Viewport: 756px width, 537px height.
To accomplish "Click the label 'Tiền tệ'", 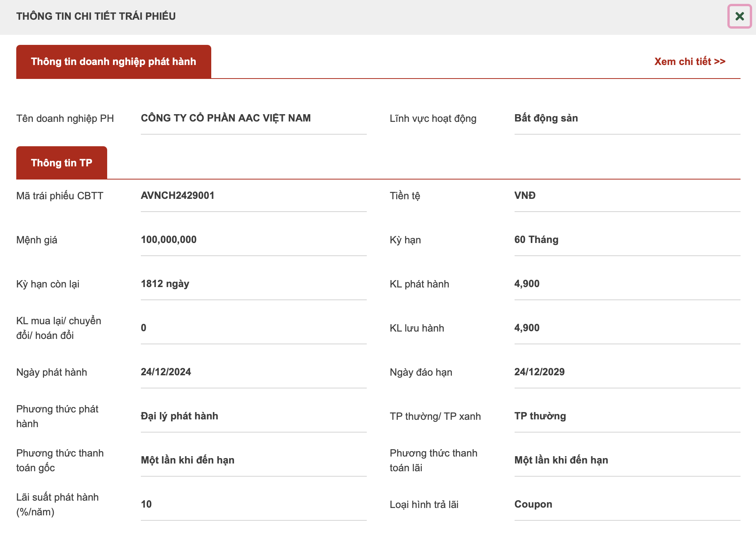I will (x=405, y=196).
